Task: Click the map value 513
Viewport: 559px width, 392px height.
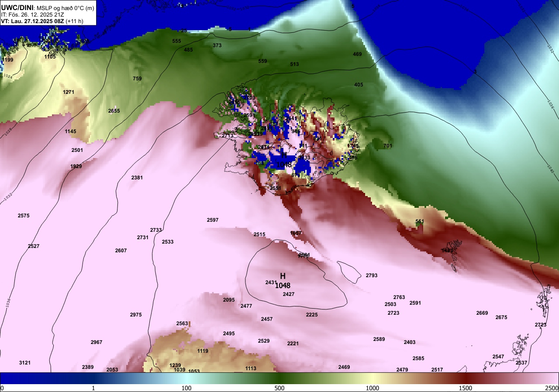Action: [x=294, y=64]
